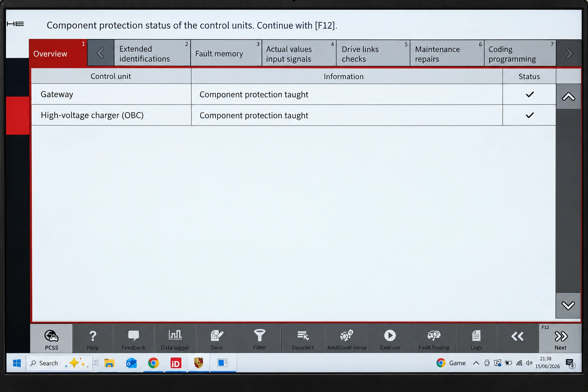Click the table scroll up arrow
Screen dimensions: 588x392
(x=568, y=96)
